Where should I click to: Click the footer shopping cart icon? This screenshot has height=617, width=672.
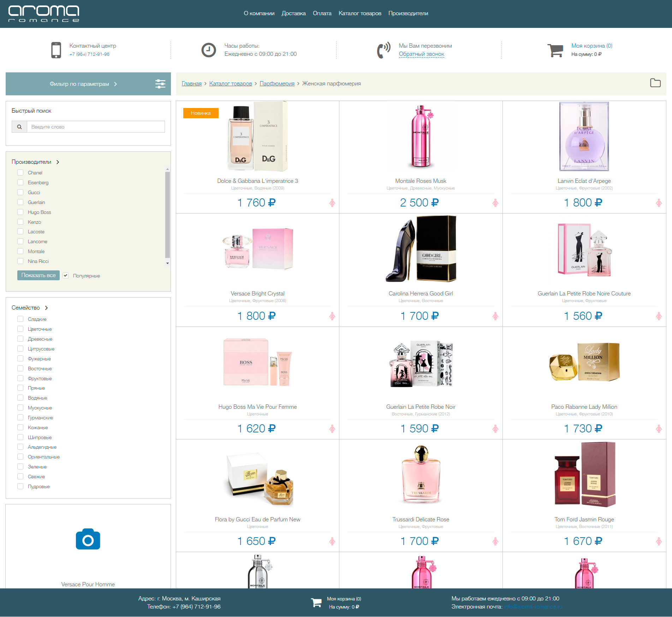coord(316,603)
